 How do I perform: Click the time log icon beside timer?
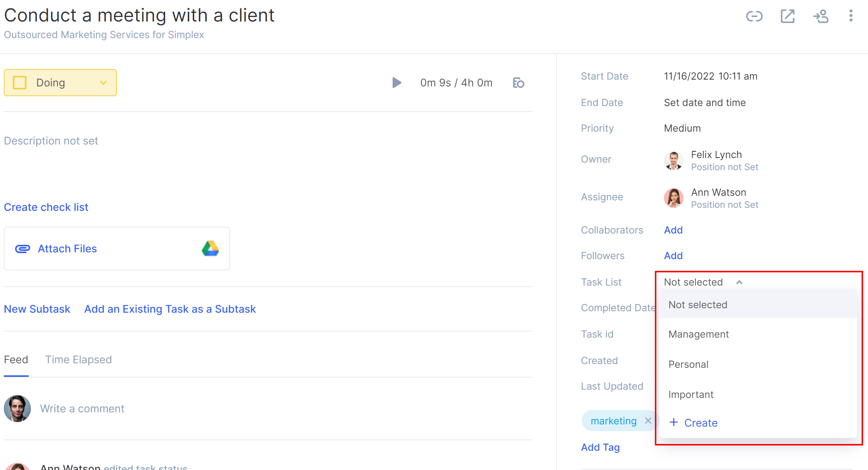(x=518, y=83)
